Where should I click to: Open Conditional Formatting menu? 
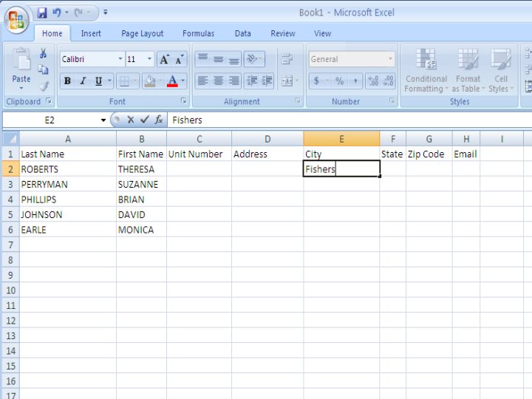pyautogui.click(x=426, y=70)
